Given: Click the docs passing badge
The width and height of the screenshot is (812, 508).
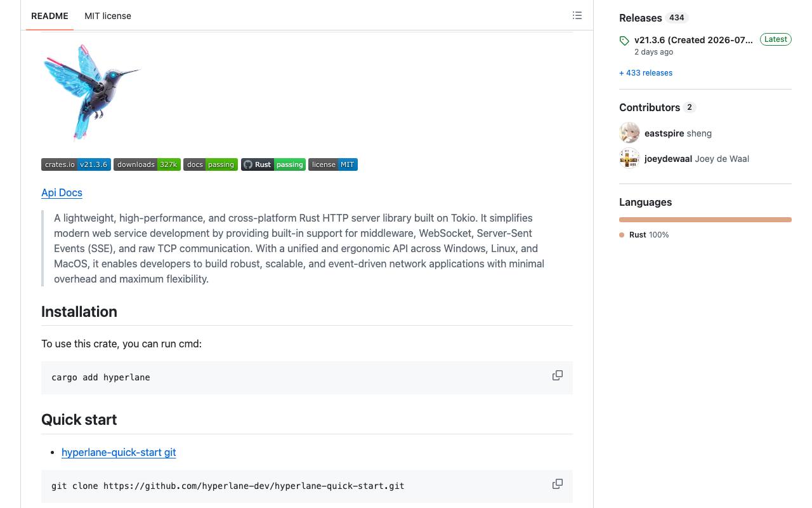Looking at the screenshot, I should coord(211,164).
